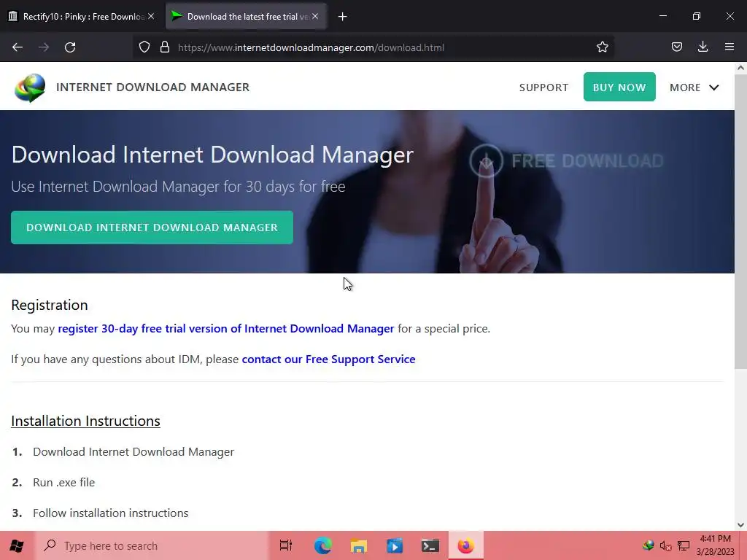
Task: Launch Microsoft Edge from the taskbar
Action: pyautogui.click(x=322, y=545)
